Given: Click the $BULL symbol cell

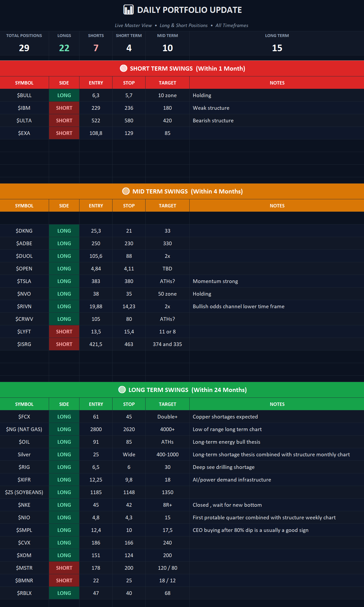Looking at the screenshot, I should 24,95.
